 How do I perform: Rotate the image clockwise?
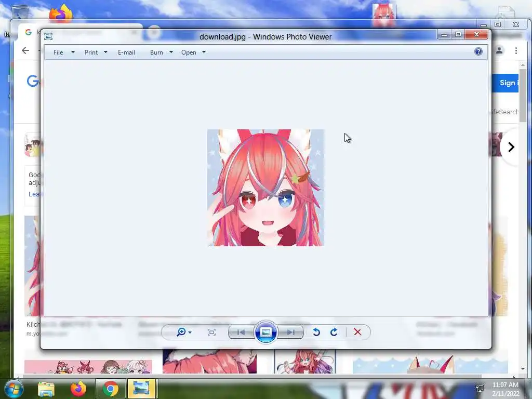[x=334, y=332]
